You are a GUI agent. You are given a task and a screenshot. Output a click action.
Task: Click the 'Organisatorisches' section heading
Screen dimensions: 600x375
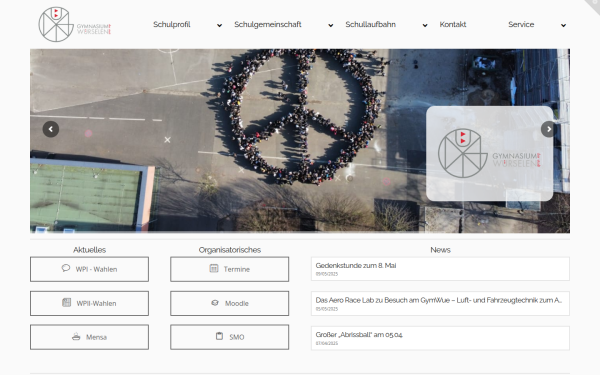click(x=230, y=250)
